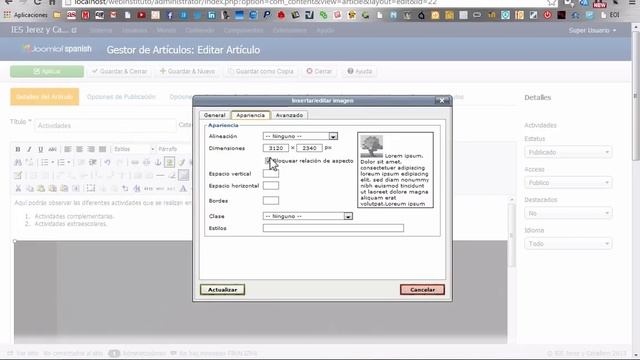This screenshot has height=360, width=640.
Task: Open LinkedIn bookmark in bookmarks bar
Action: coord(211,15)
